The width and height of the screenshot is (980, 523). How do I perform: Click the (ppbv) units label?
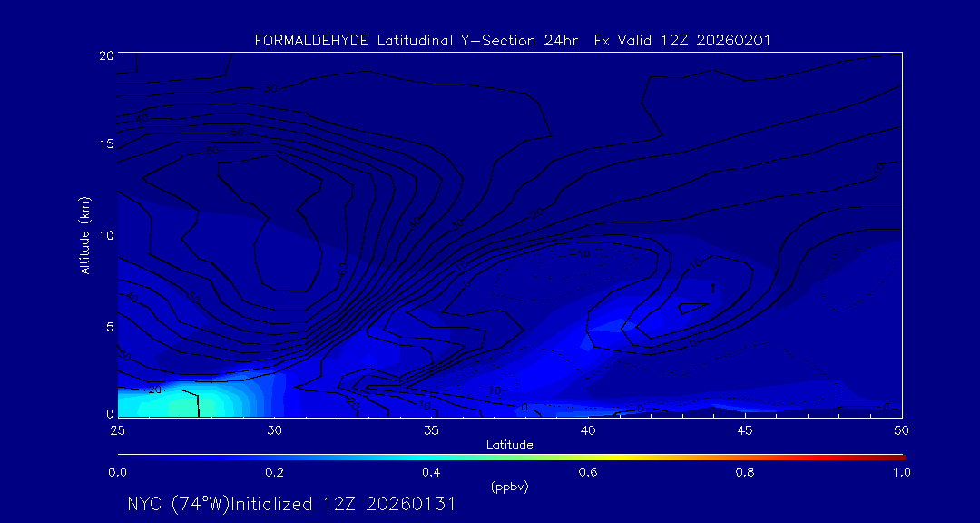[x=509, y=487]
